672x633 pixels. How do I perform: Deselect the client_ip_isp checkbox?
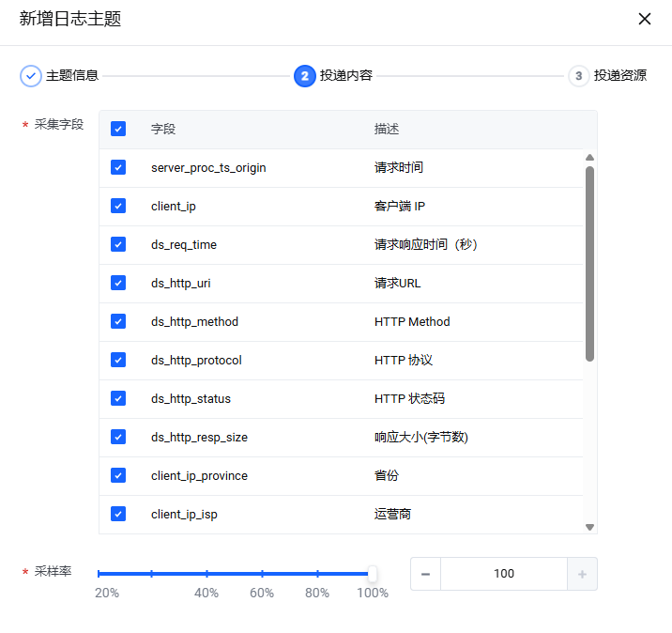pyautogui.click(x=118, y=514)
